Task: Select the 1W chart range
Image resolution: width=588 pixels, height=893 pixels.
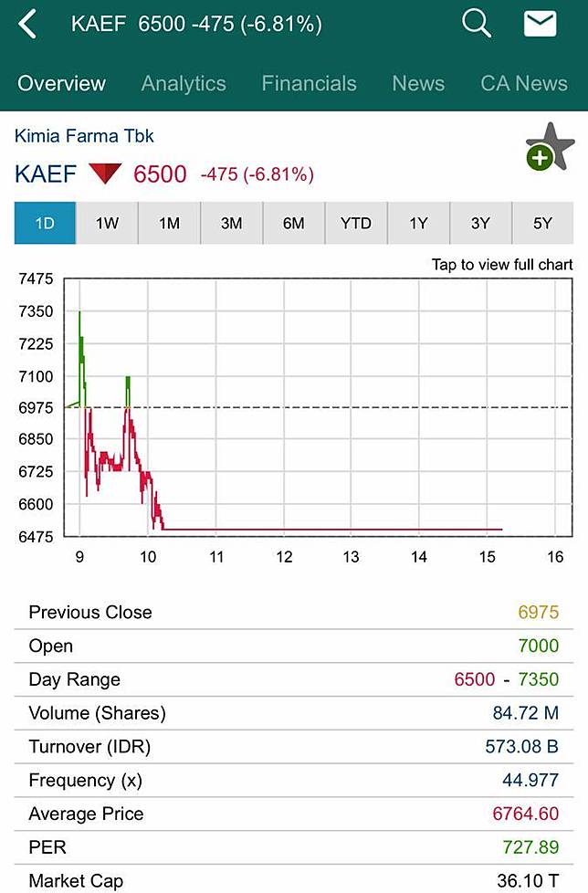Action: 108,224
